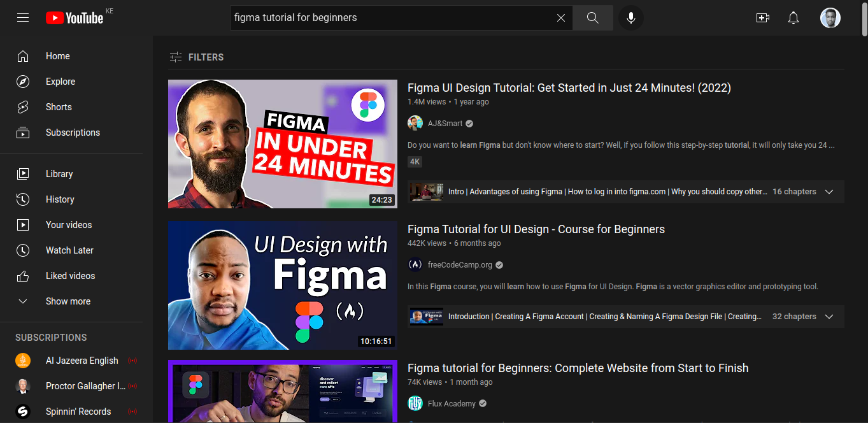Click the Spinnin' Records subscription name
Viewport: 868px width, 423px height.
(x=78, y=412)
